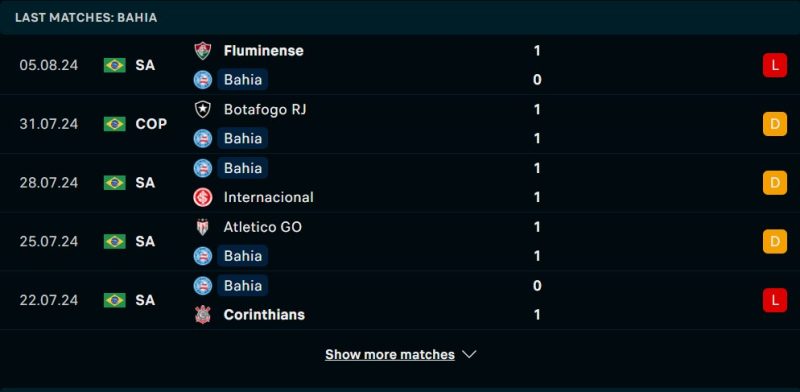This screenshot has width=800, height=392.
Task: Click the D badge for Botafogo RJ match
Action: [x=774, y=124]
